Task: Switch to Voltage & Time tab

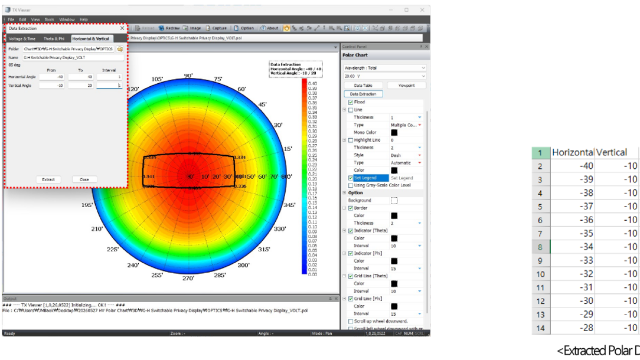Action: tap(22, 38)
